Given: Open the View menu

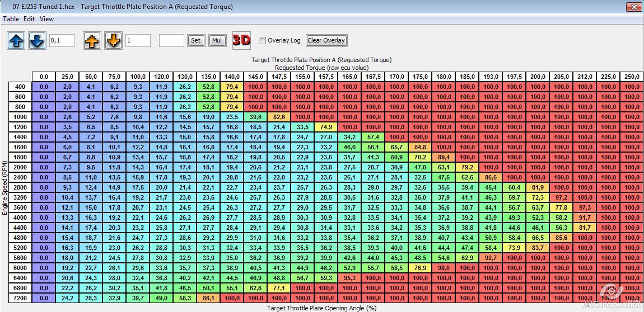Looking at the screenshot, I should point(47,18).
